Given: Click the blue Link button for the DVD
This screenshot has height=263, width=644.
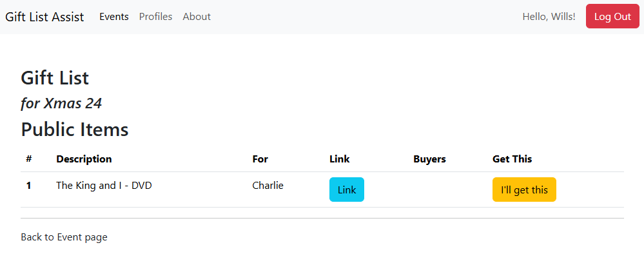Looking at the screenshot, I should pos(346,190).
